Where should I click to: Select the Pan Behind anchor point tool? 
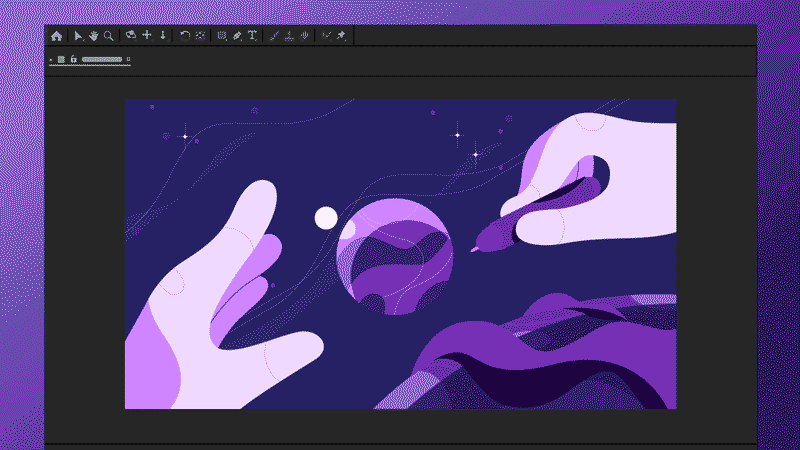click(200, 35)
